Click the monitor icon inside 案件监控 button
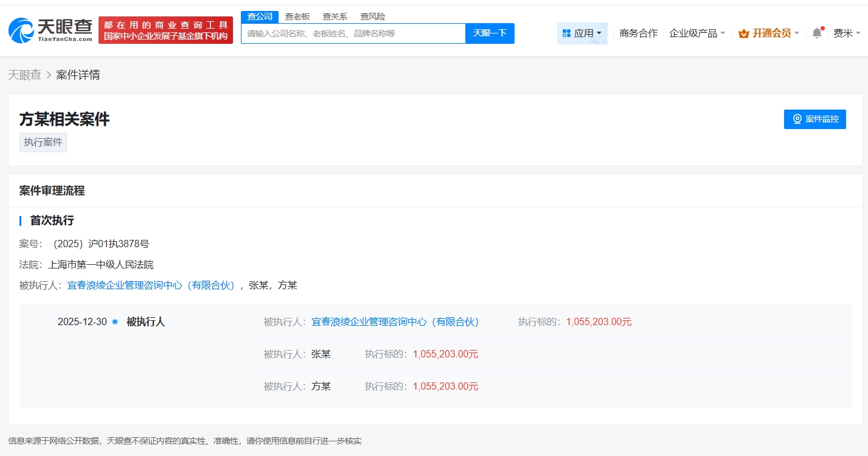The image size is (868, 456). point(796,119)
